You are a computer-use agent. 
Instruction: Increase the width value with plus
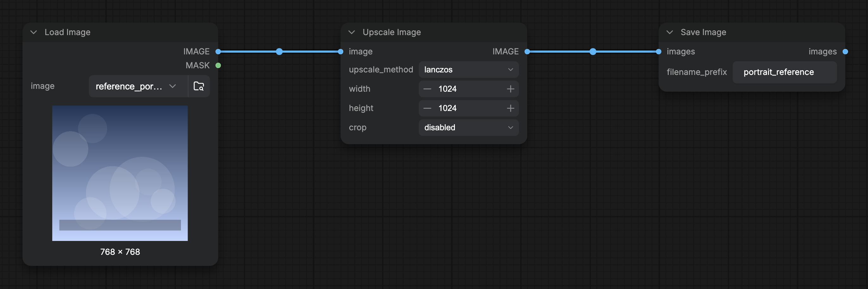click(x=511, y=89)
